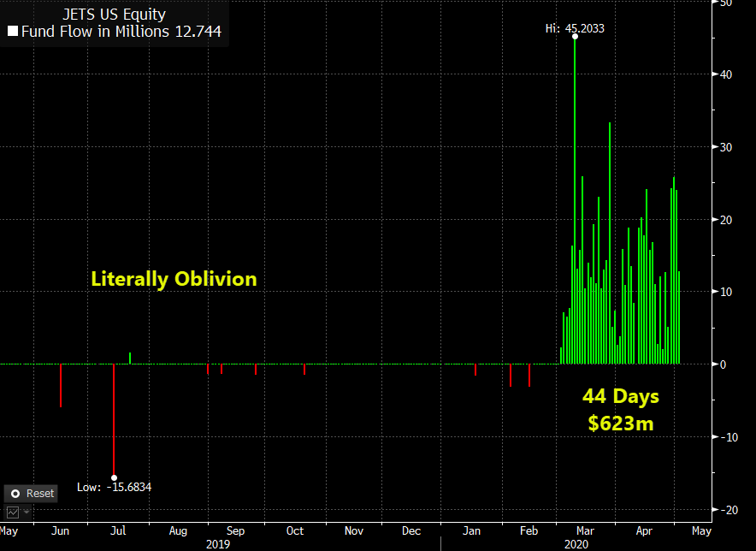Click the 44 Days annotation

621,396
